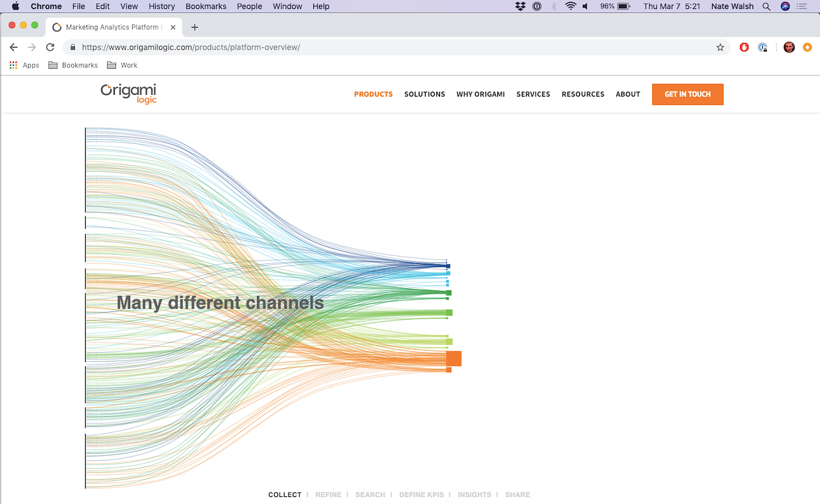Open the Chrome application menu

pos(46,6)
